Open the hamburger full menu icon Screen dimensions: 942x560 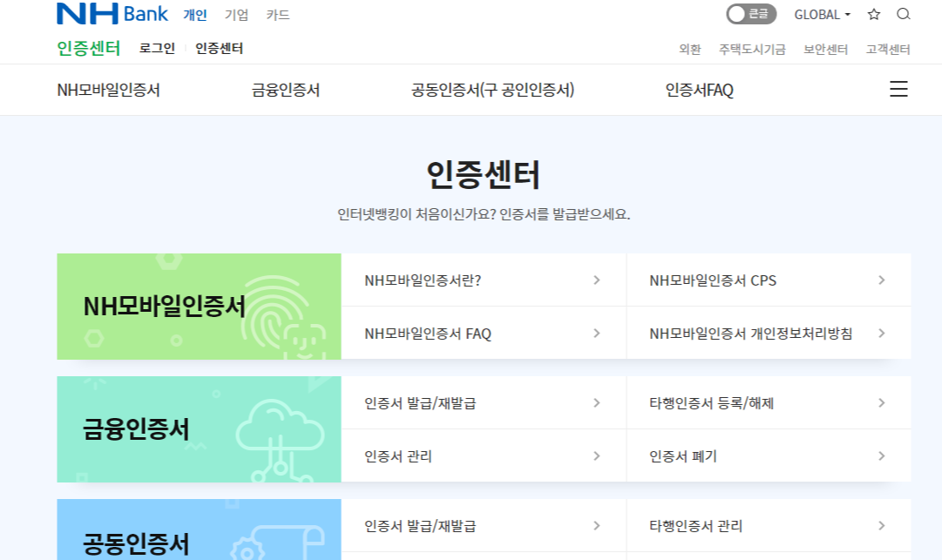tap(898, 89)
